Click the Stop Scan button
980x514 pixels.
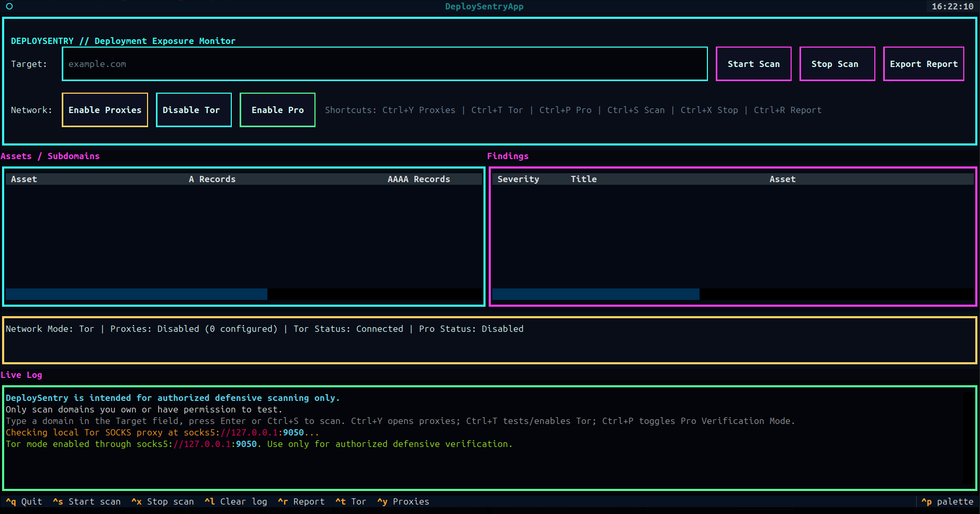pos(837,64)
